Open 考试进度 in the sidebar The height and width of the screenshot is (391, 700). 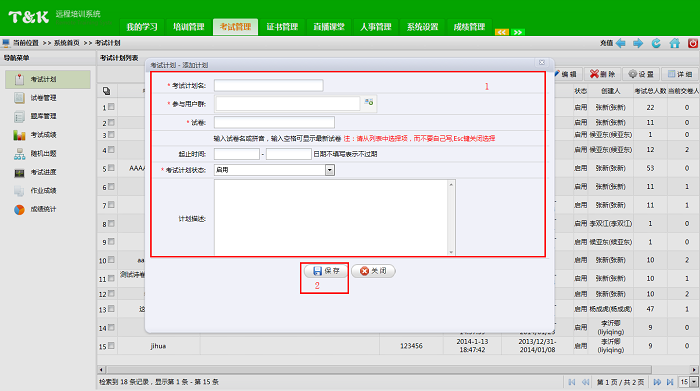(x=43, y=172)
